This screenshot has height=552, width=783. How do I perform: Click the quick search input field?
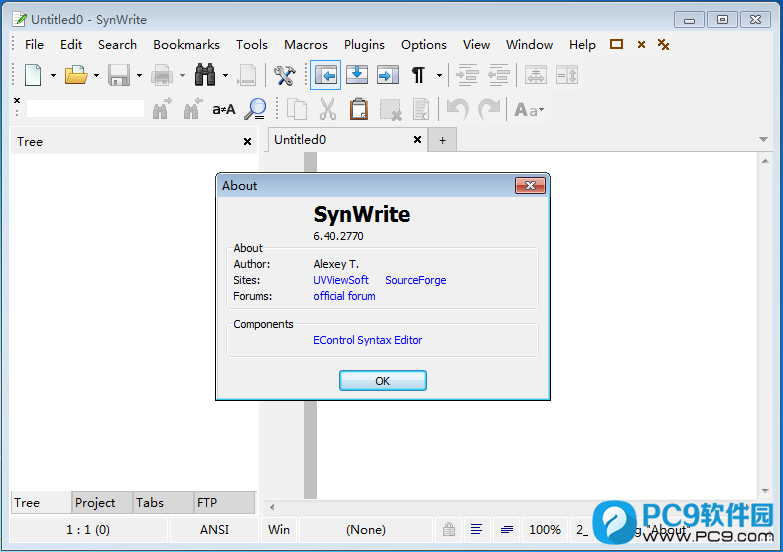point(85,109)
